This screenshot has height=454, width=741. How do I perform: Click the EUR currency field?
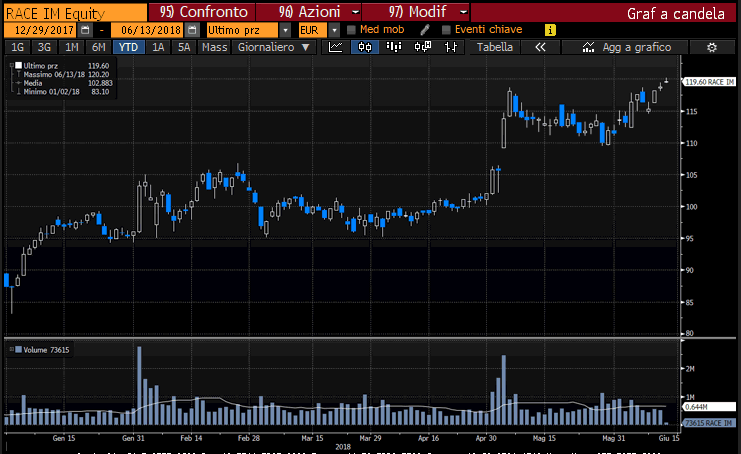[313, 30]
